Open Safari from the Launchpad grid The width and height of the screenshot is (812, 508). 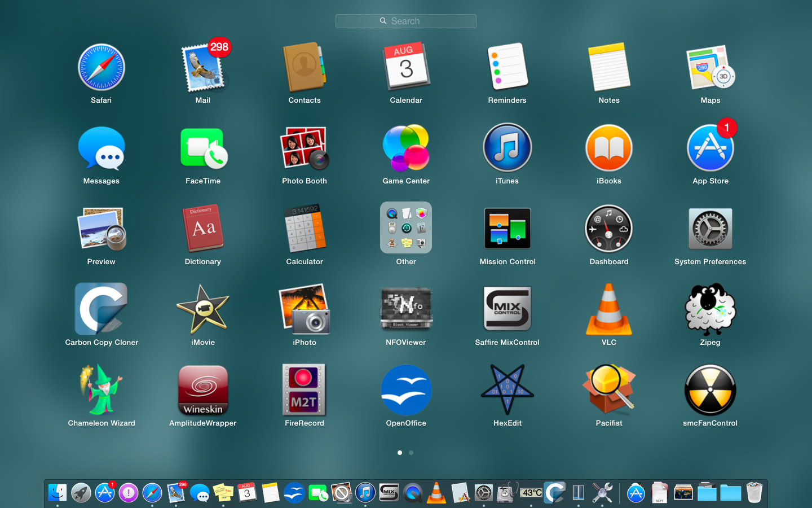click(x=101, y=68)
